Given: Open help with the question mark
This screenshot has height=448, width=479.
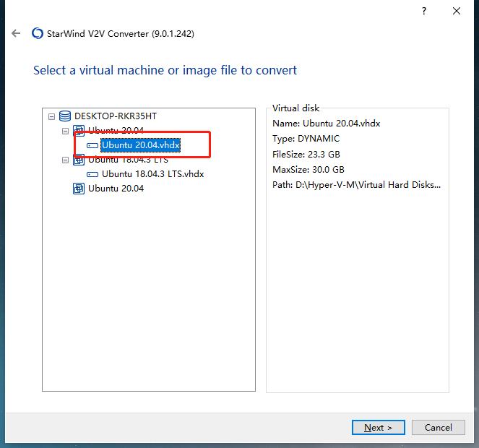Looking at the screenshot, I should pos(424,12).
